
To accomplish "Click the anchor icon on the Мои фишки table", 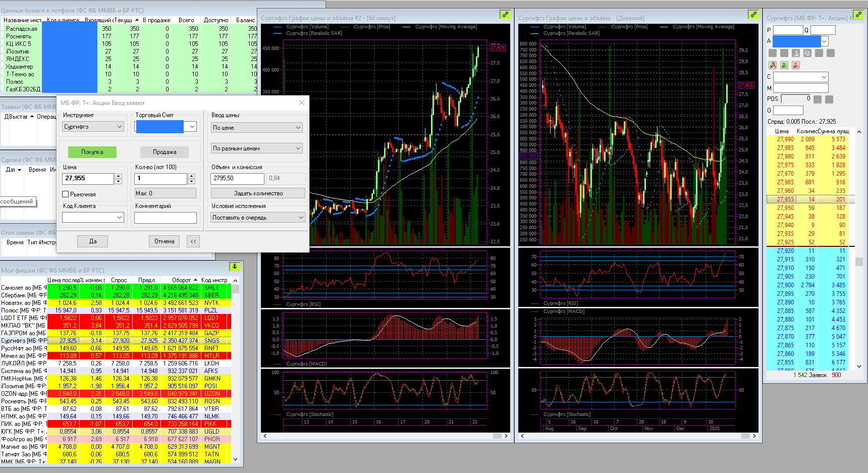I will pos(234,266).
